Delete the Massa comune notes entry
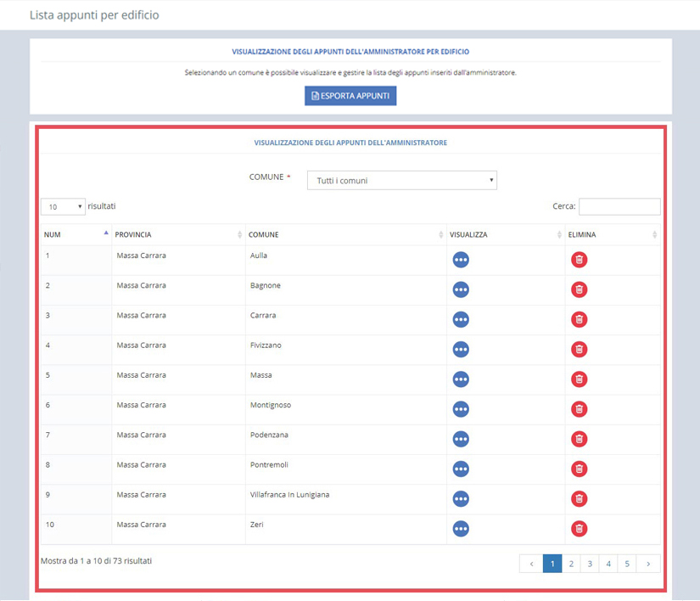Image resolution: width=700 pixels, height=601 pixels. pyautogui.click(x=579, y=379)
